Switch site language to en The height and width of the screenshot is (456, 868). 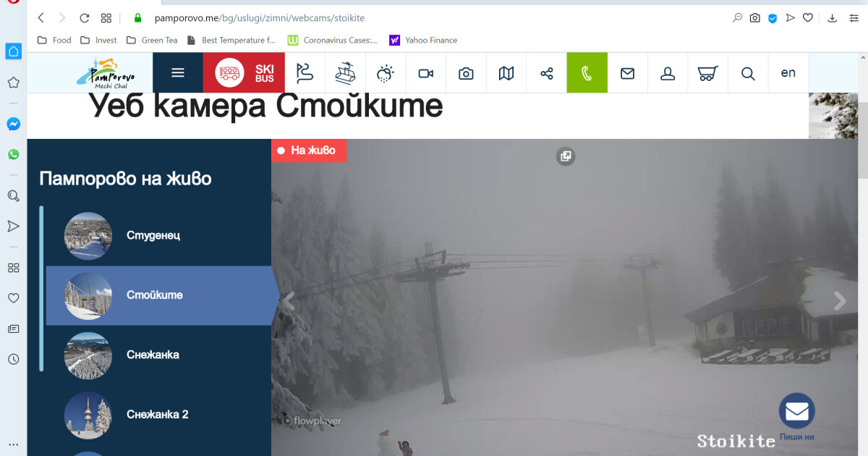click(788, 72)
